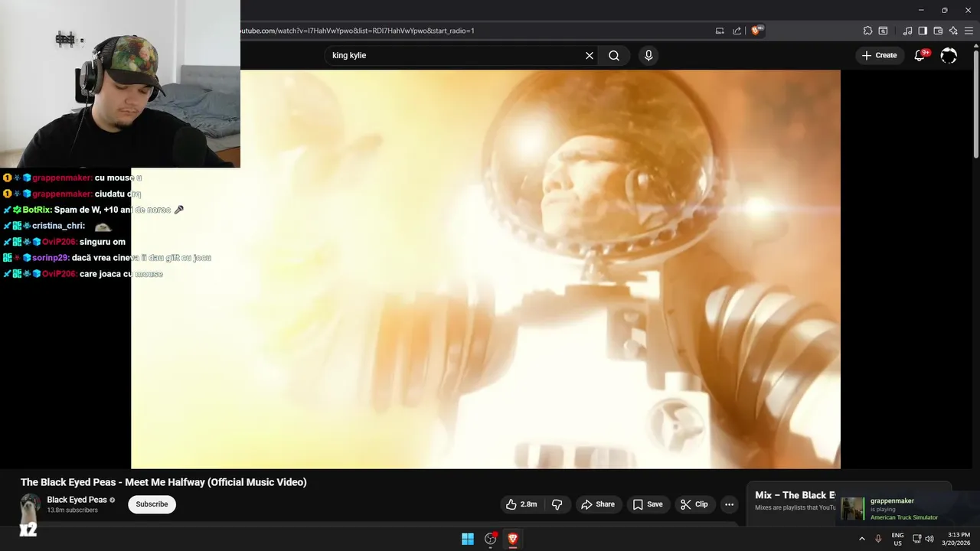
Task: Open the Windows Start button
Action: pos(468,539)
